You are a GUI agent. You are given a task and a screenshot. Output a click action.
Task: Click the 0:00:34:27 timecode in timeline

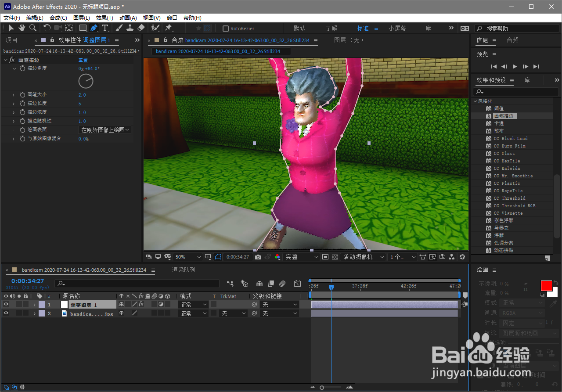pos(28,281)
